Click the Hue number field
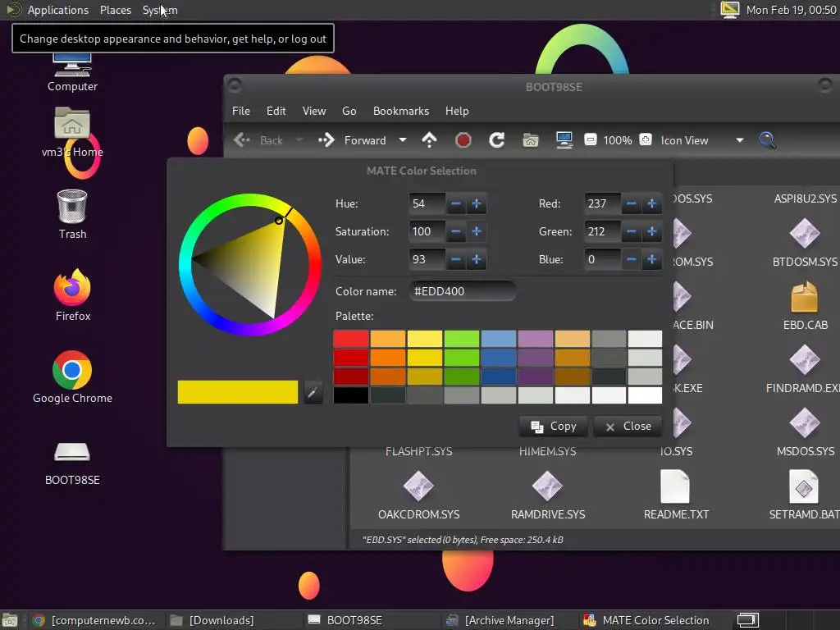This screenshot has width=840, height=630. [427, 203]
